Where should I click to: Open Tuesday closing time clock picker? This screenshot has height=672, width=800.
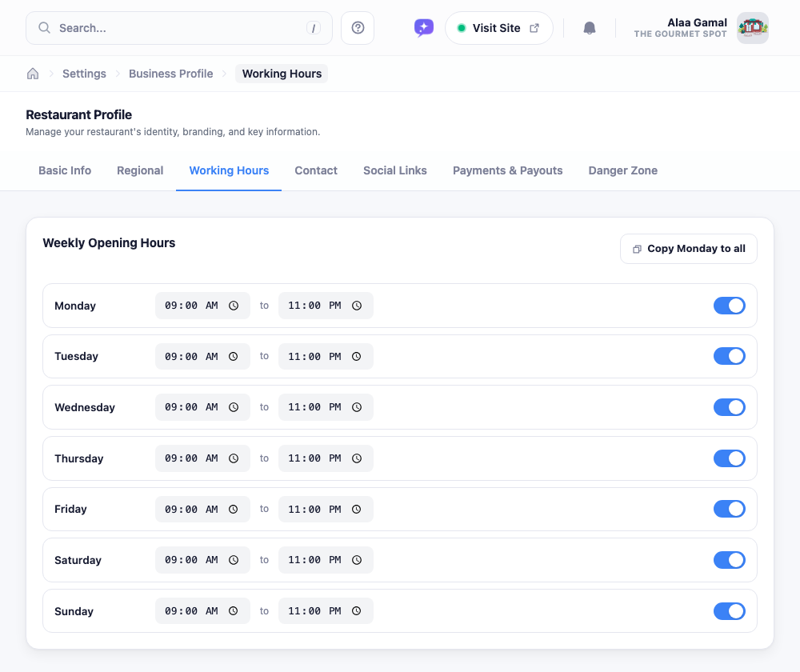(357, 357)
